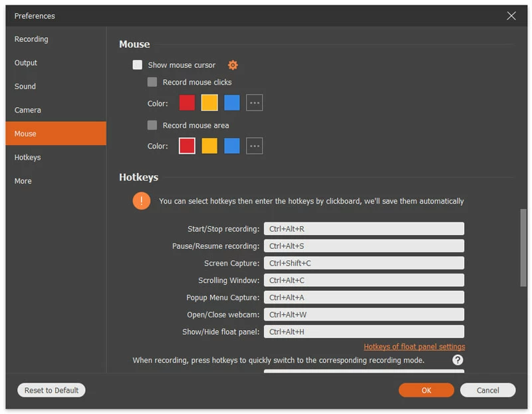Open custom color picker for mouse area

[254, 146]
